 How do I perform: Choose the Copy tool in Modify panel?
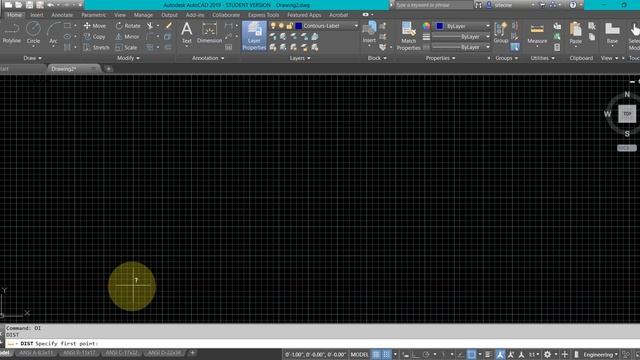(x=95, y=37)
